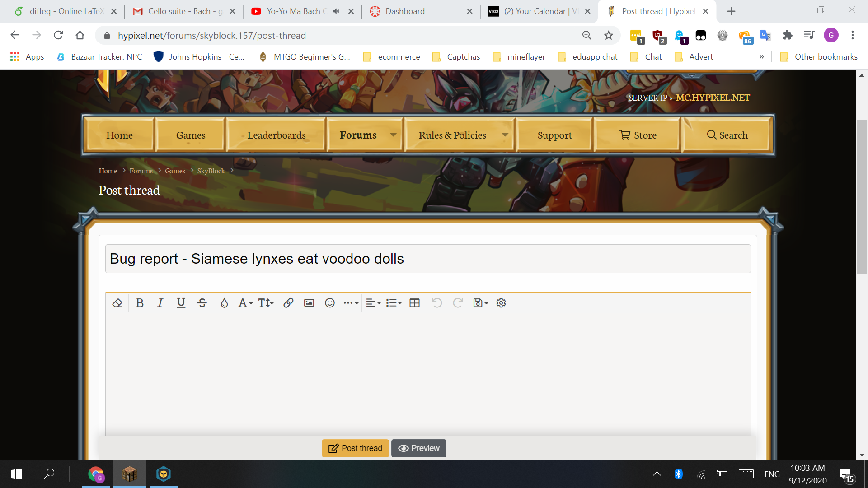Insert a table in the editor
Viewport: 868px width, 488px height.
pos(414,303)
